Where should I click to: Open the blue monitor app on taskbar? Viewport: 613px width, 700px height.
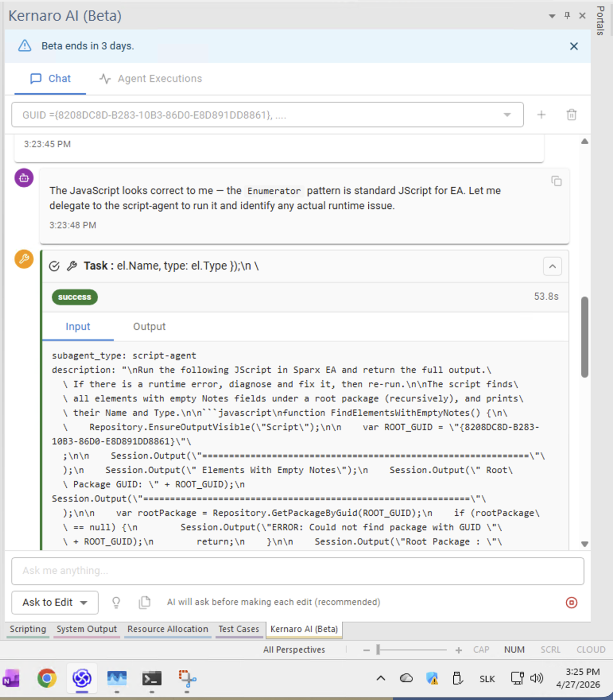[117, 679]
